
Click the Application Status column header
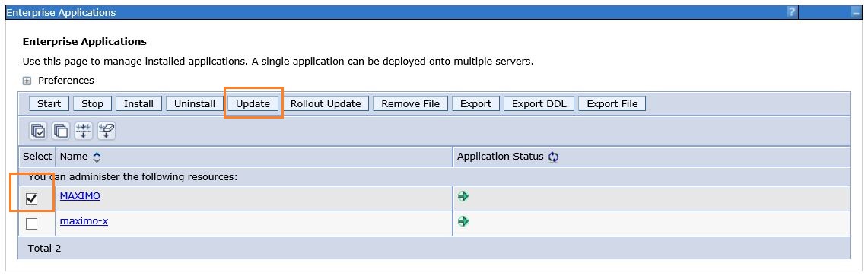coord(501,157)
